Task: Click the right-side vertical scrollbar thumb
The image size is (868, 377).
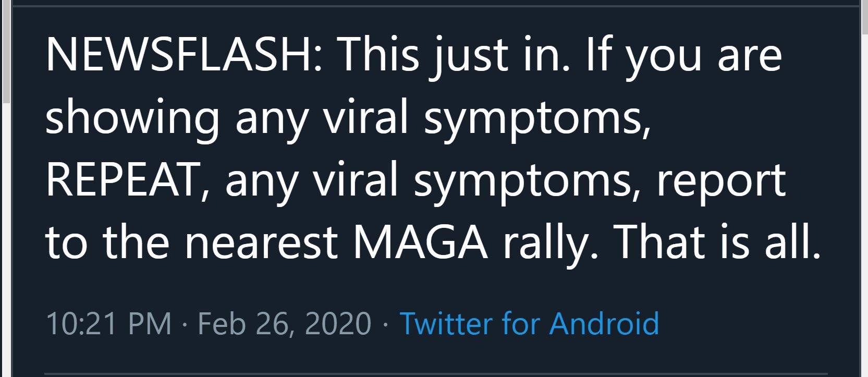Action: (x=864, y=17)
